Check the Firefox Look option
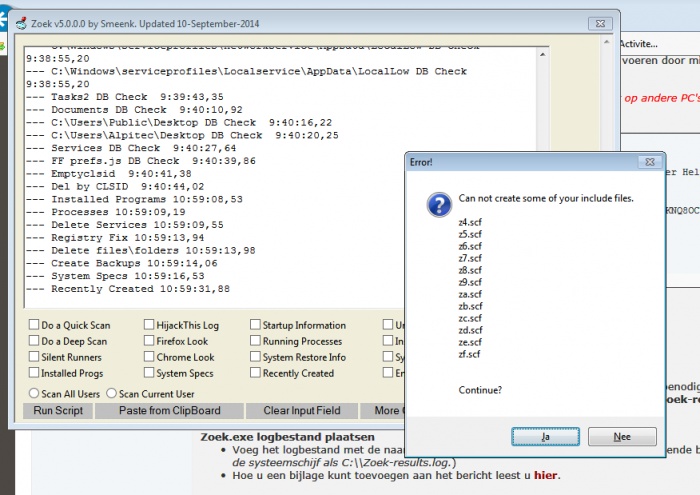 (149, 341)
